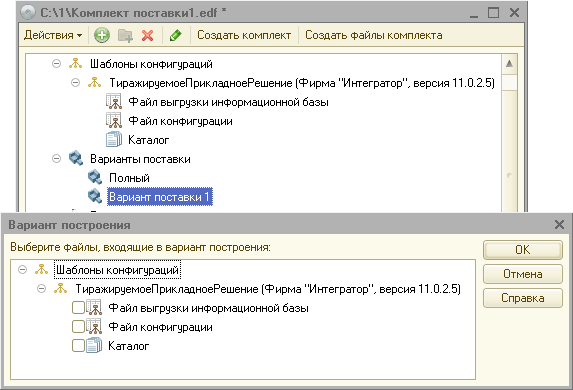573x390 pixels.
Task: Select Варианты поставки tree row
Action: point(140,159)
